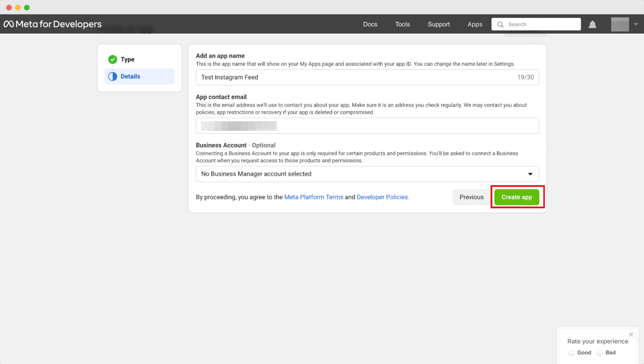Image resolution: width=644 pixels, height=364 pixels.
Task: Open the Docs menu
Action: point(370,24)
